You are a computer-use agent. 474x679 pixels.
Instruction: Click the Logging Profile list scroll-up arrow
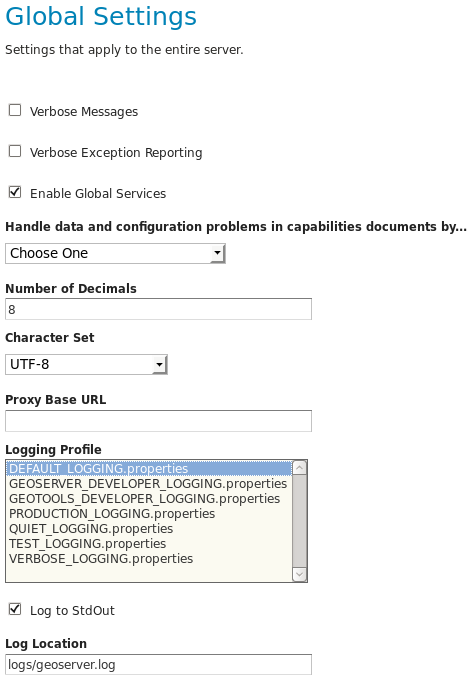pos(300,468)
